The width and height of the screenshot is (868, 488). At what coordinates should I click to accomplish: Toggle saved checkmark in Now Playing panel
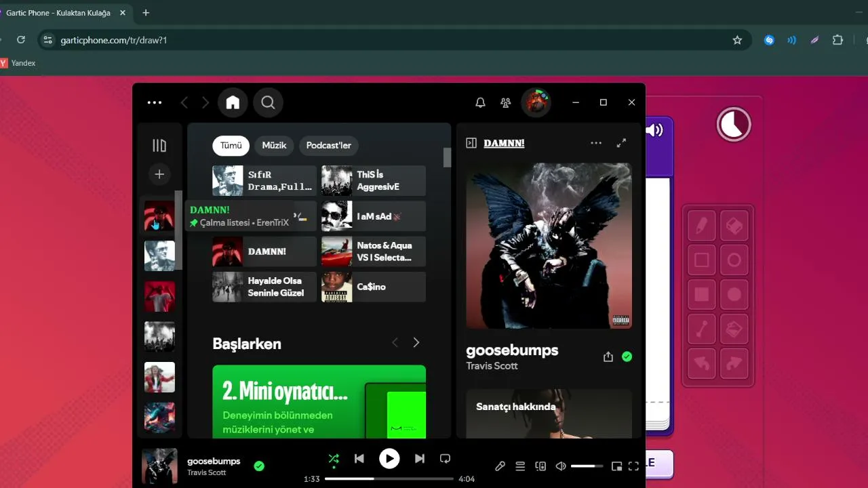coord(627,357)
